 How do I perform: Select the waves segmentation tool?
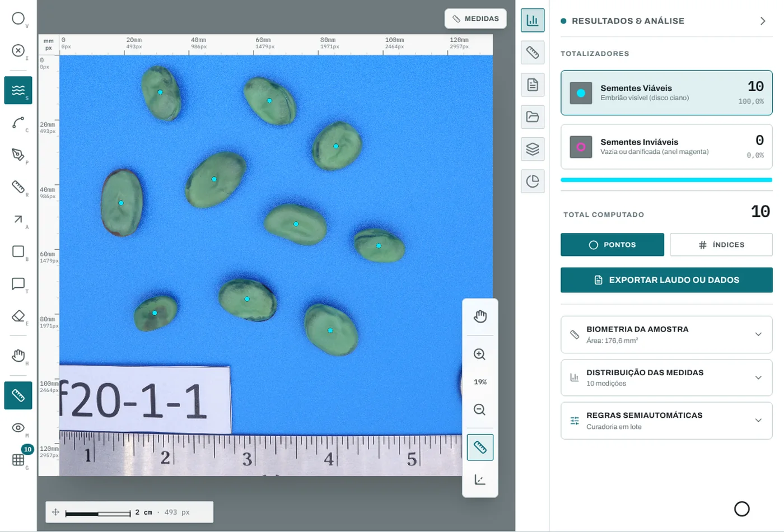pyautogui.click(x=18, y=90)
